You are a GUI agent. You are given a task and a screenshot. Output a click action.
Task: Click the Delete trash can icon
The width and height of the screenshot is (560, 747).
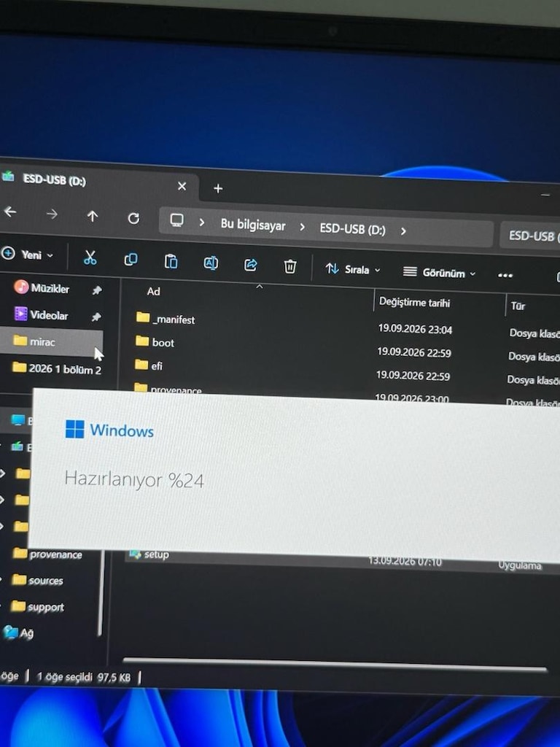(290, 266)
